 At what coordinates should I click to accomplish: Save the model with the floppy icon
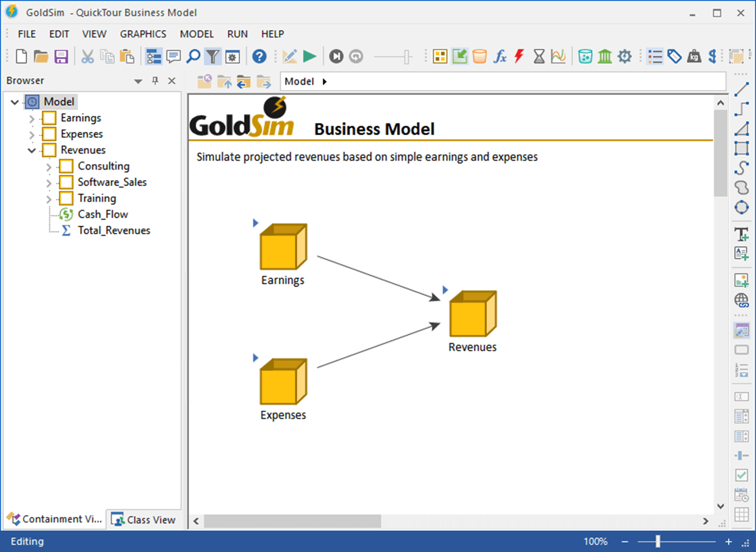click(61, 56)
